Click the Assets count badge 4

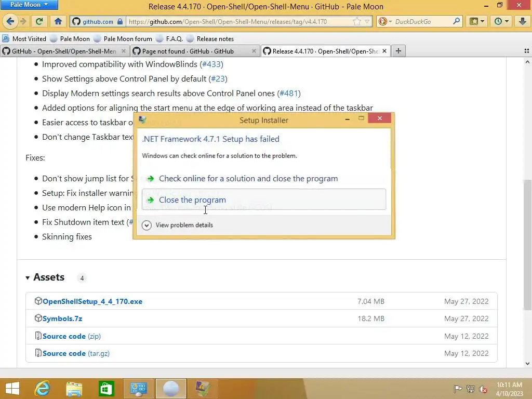tap(82, 278)
